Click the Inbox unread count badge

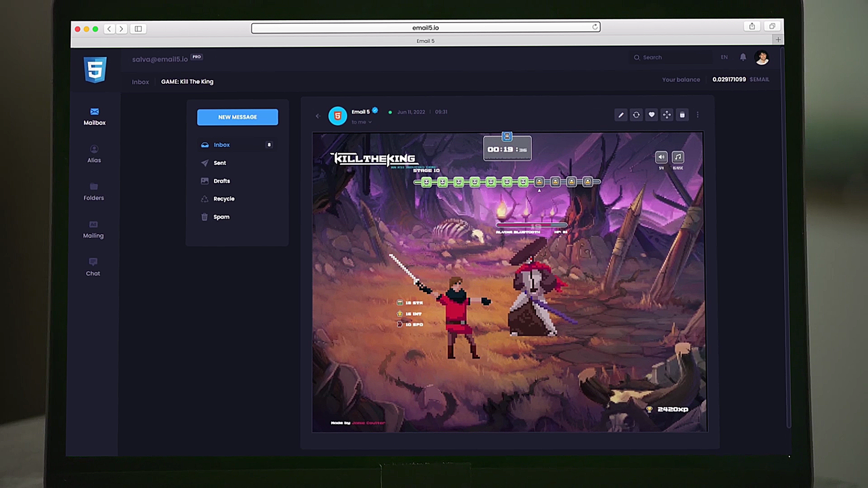(x=269, y=145)
